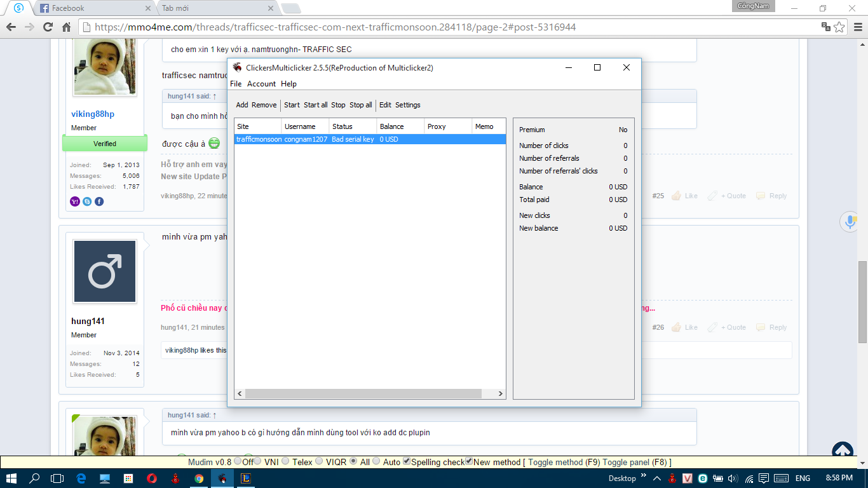Select the Telex input method radio

tap(285, 461)
